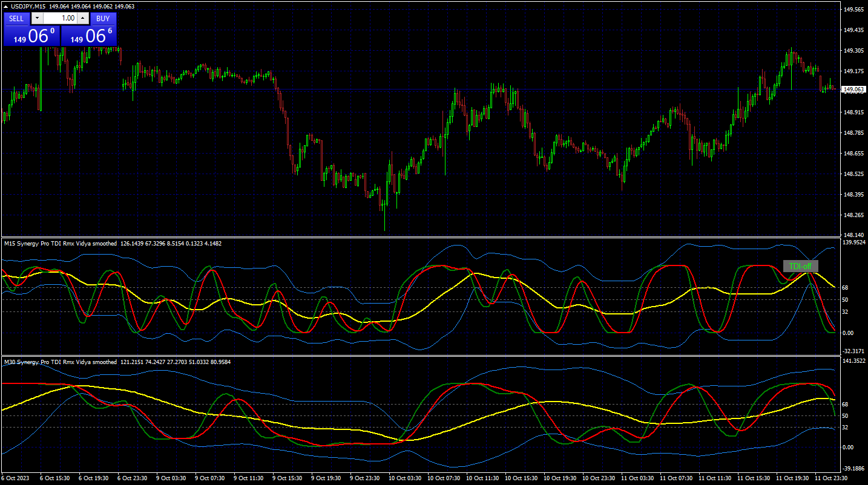Click the 148.395 price scale value

[853, 195]
